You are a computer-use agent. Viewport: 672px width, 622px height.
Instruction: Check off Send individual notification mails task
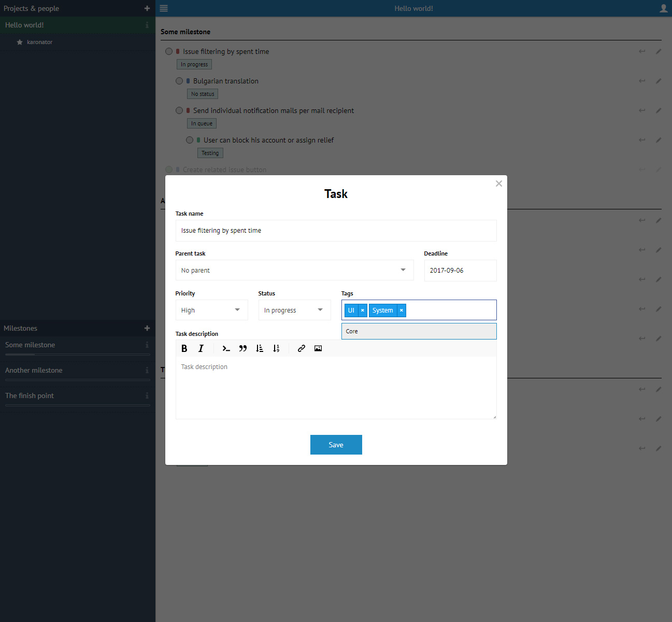click(x=179, y=110)
